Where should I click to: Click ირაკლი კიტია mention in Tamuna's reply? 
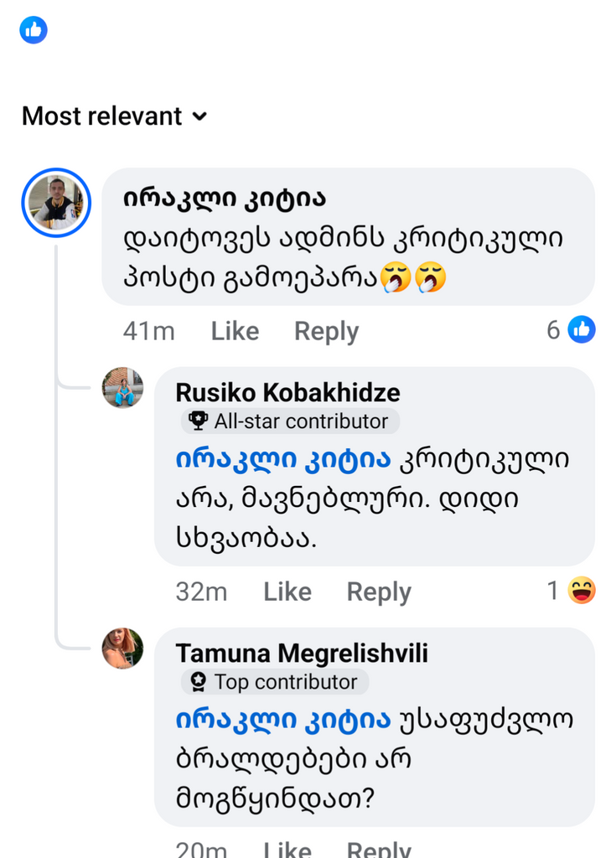point(283,720)
